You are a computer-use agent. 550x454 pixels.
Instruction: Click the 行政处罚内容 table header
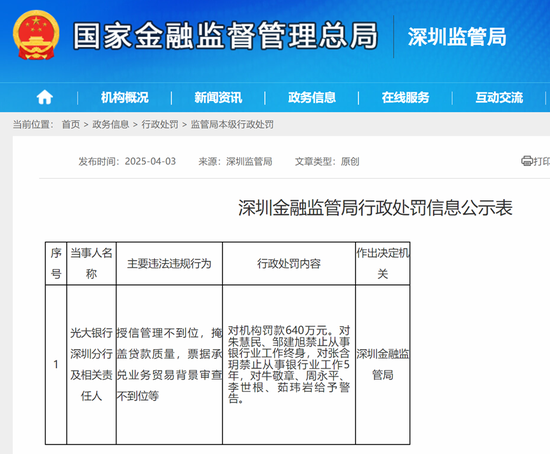click(289, 263)
